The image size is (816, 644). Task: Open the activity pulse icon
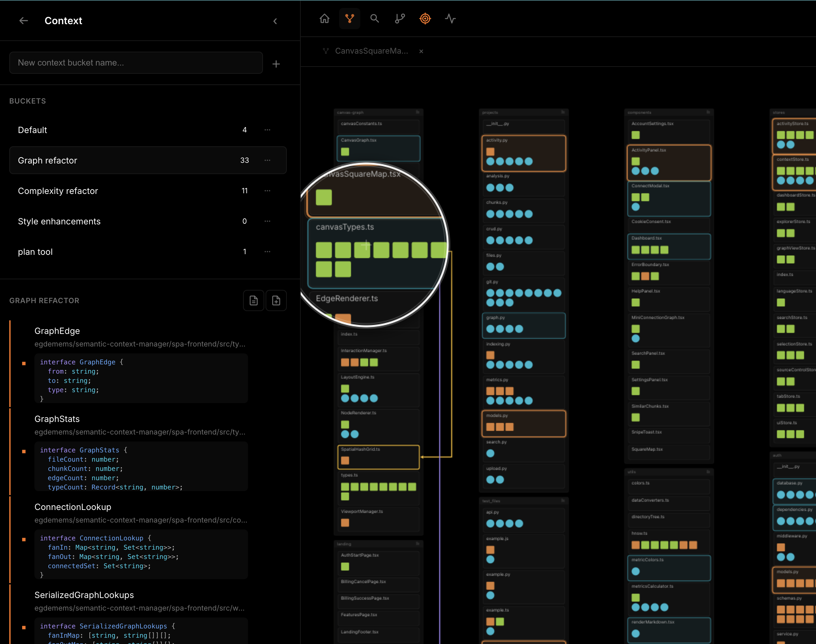(x=450, y=19)
